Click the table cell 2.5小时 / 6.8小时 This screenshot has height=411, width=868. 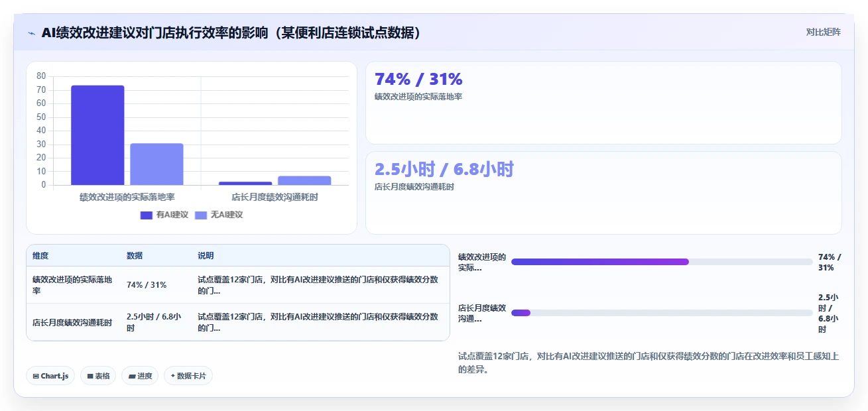tap(155, 323)
